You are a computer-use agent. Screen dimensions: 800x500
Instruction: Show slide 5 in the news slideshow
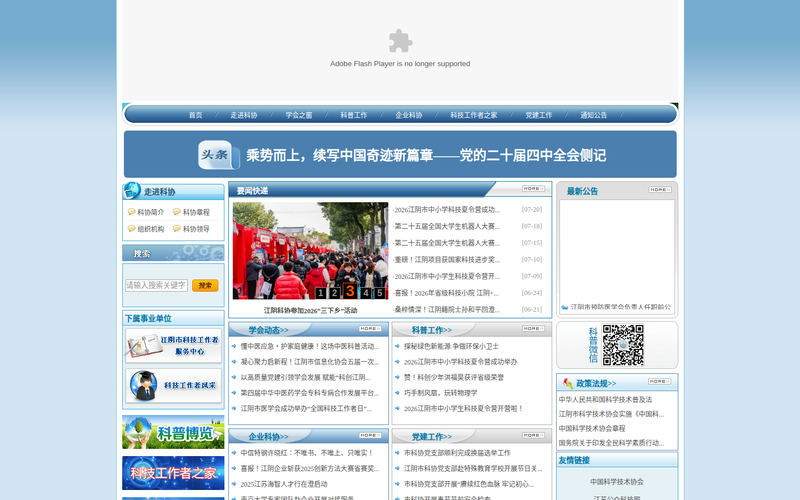click(x=380, y=293)
